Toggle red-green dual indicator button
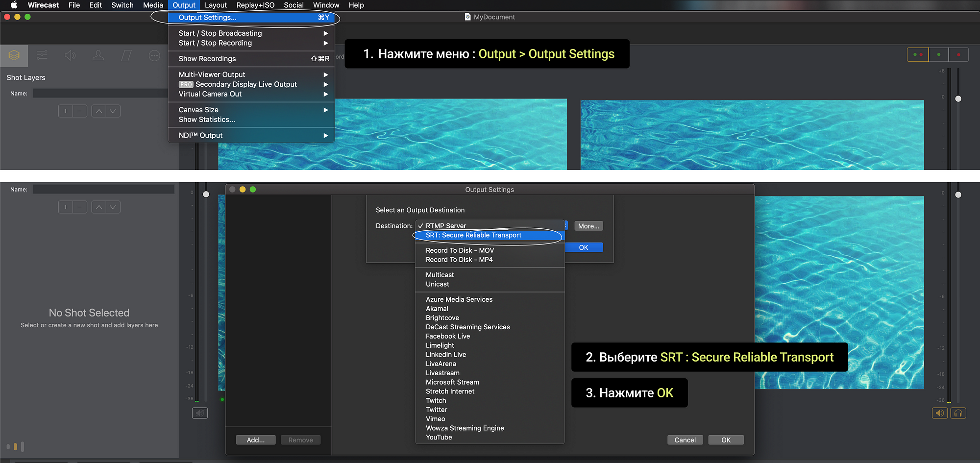Image resolution: width=980 pixels, height=463 pixels. [x=918, y=54]
